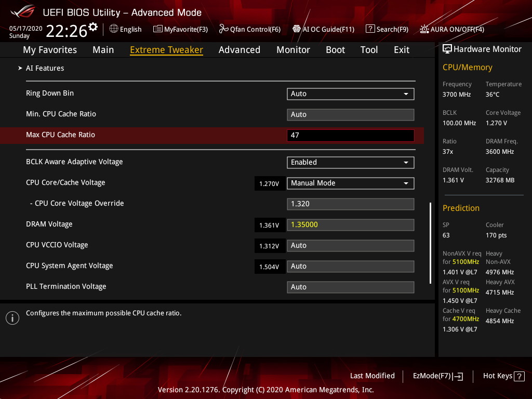
Task: Click the AURA light icon
Action: 424,29
